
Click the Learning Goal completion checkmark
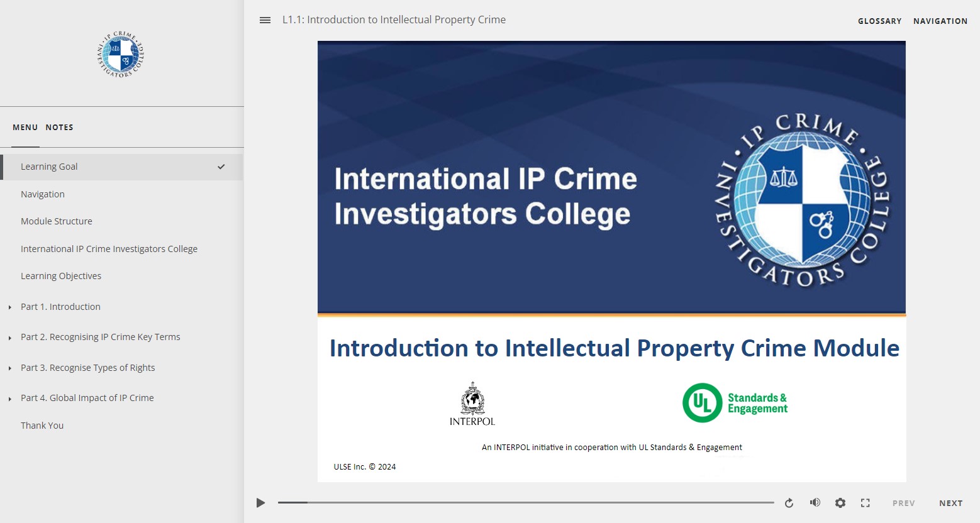221,167
